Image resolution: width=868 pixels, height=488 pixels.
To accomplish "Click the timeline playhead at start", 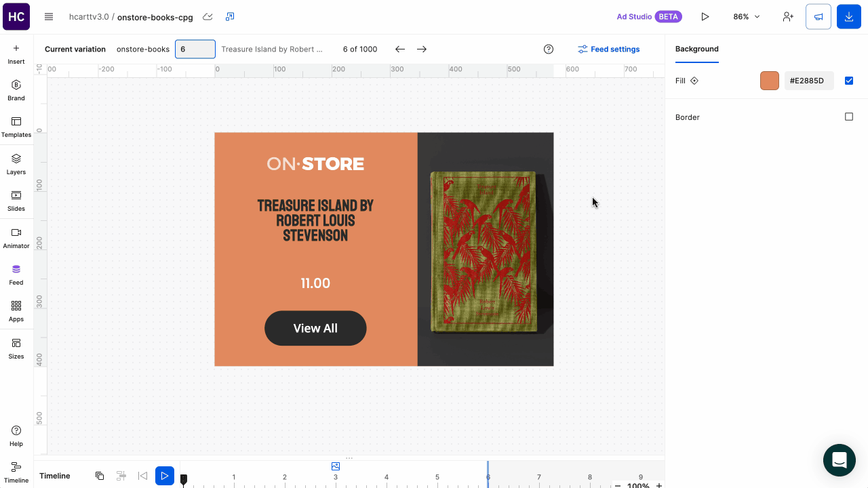I will [x=184, y=480].
